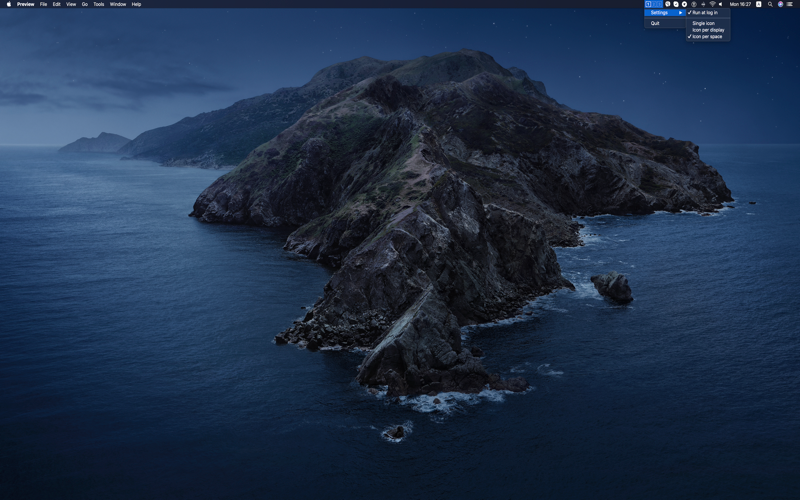Open Spotlight search magnifier icon

click(x=770, y=4)
